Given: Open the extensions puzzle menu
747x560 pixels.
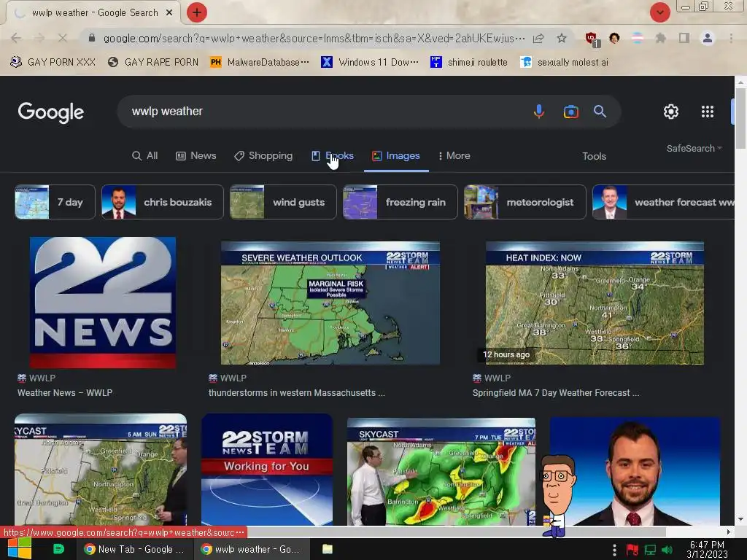Looking at the screenshot, I should [x=660, y=38].
